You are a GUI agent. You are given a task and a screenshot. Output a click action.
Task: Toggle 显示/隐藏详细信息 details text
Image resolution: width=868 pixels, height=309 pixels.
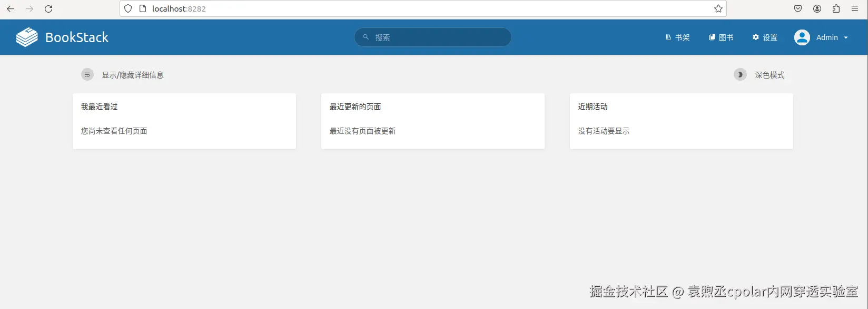tap(133, 75)
